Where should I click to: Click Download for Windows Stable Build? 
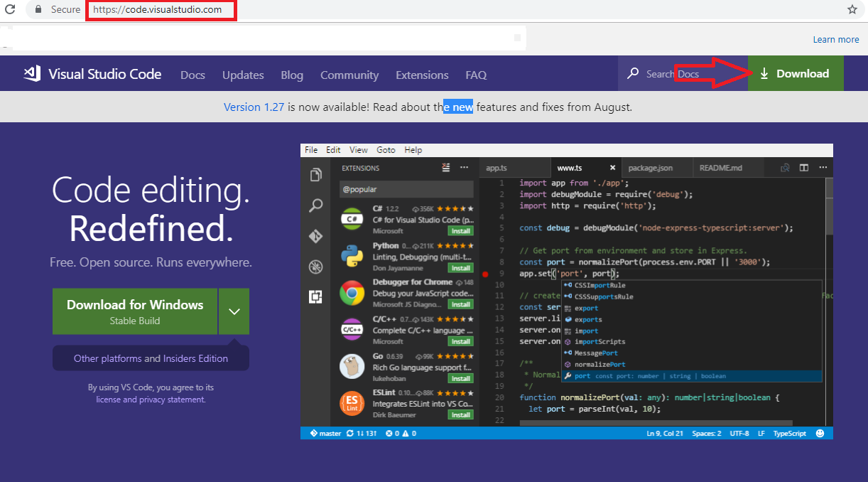tap(135, 311)
